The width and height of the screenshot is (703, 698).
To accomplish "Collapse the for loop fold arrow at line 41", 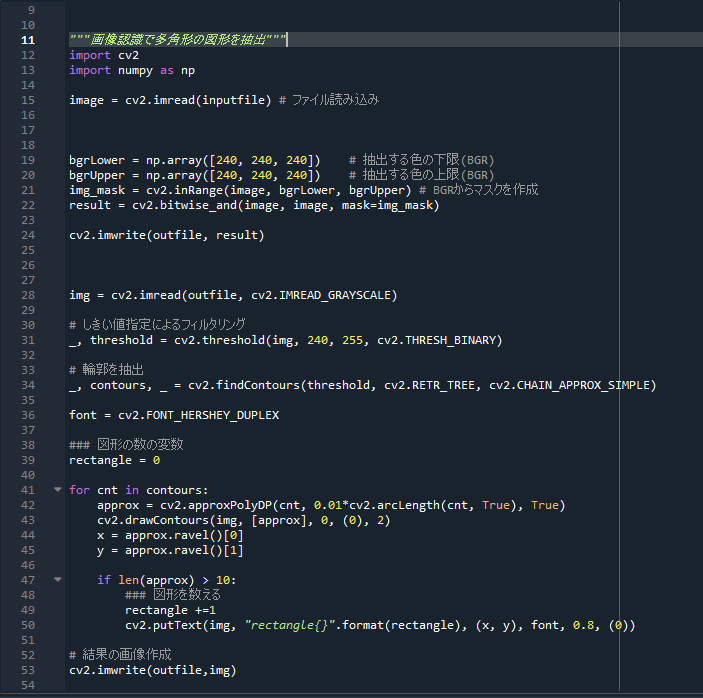I will [57, 490].
